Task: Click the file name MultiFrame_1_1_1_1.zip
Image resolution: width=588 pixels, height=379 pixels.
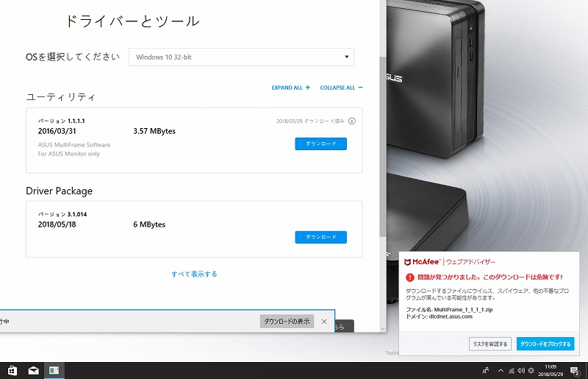Action: click(463, 310)
